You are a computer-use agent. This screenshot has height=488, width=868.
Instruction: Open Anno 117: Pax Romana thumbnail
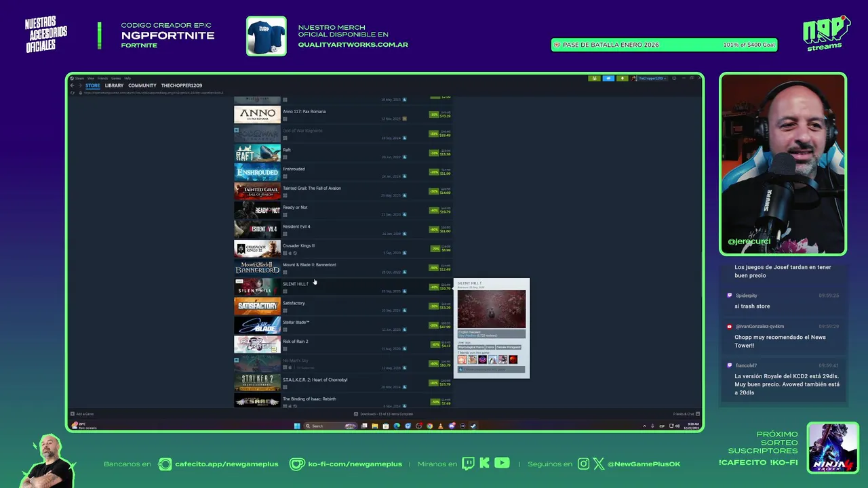(x=257, y=115)
